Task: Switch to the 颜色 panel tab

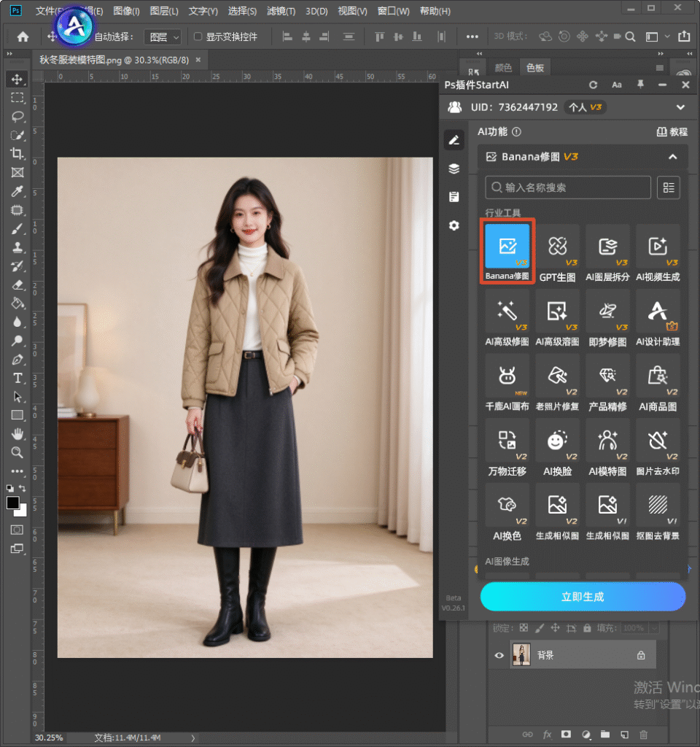Action: pyautogui.click(x=503, y=68)
